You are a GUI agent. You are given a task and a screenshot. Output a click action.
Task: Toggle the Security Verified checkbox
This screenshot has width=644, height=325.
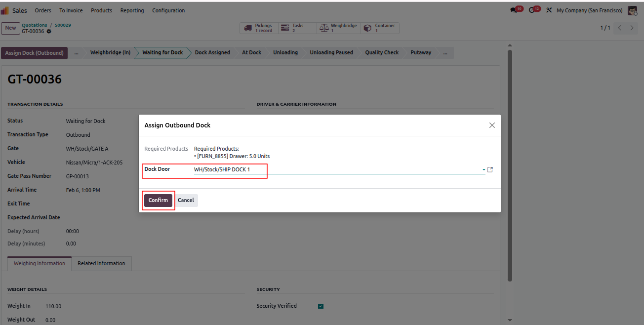[x=321, y=306]
